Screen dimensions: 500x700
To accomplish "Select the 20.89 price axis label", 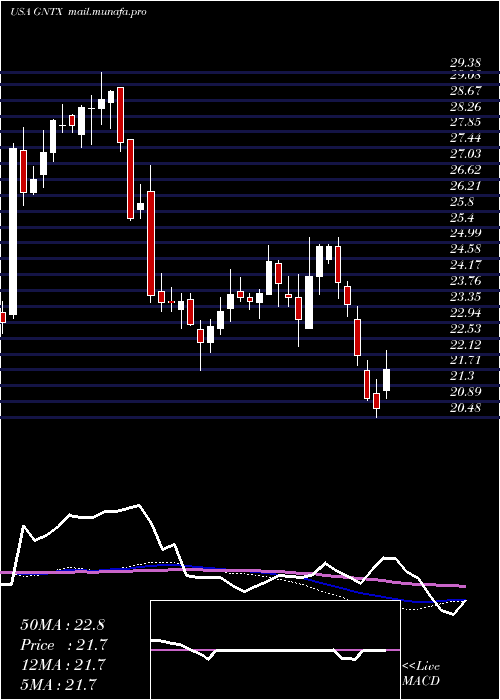I will (465, 392).
